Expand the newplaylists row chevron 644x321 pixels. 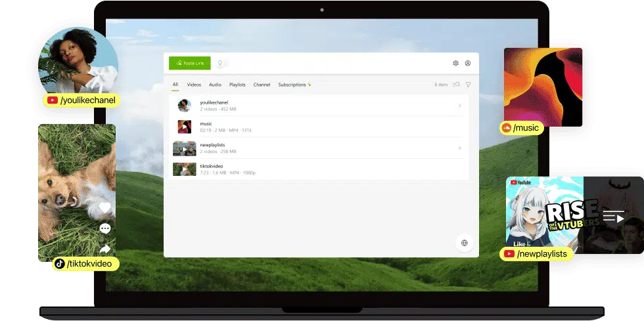coord(459,148)
